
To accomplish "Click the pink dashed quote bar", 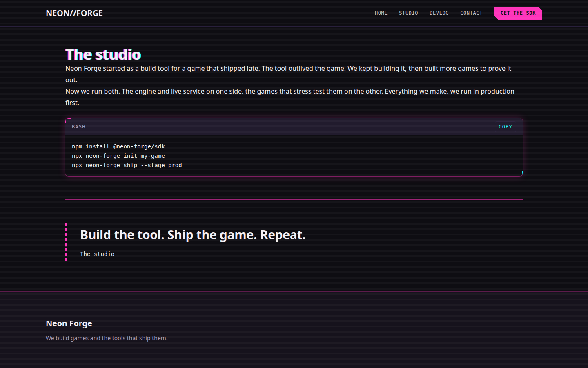I will [x=66, y=242].
